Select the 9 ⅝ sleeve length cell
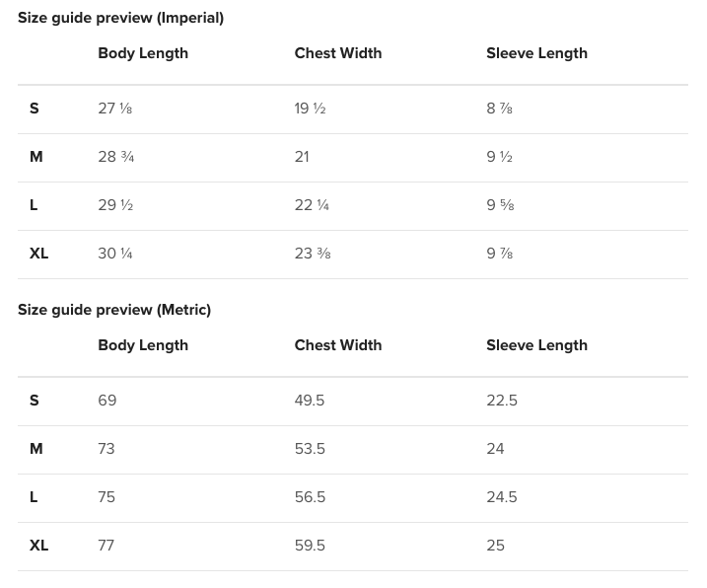This screenshot has height=588, width=707. [x=500, y=205]
